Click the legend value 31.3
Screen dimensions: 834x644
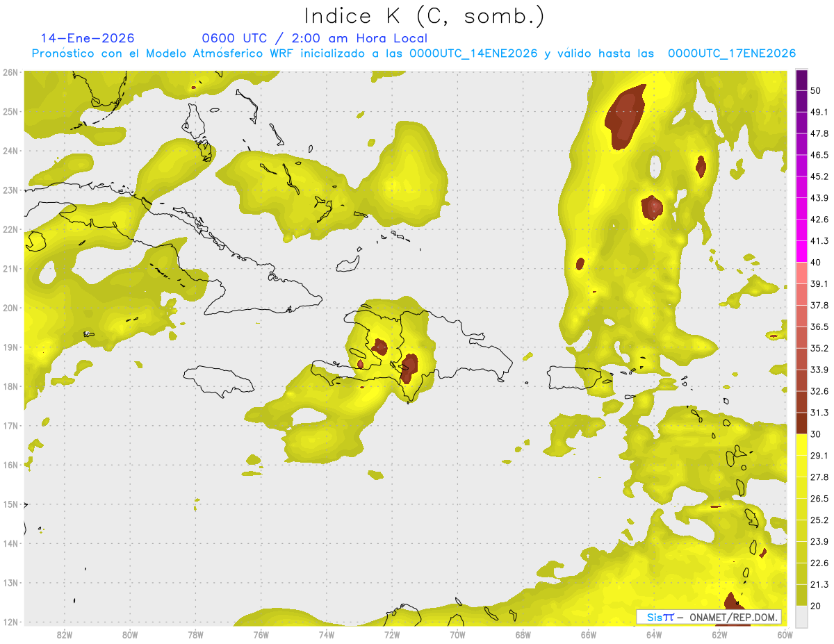819,413
